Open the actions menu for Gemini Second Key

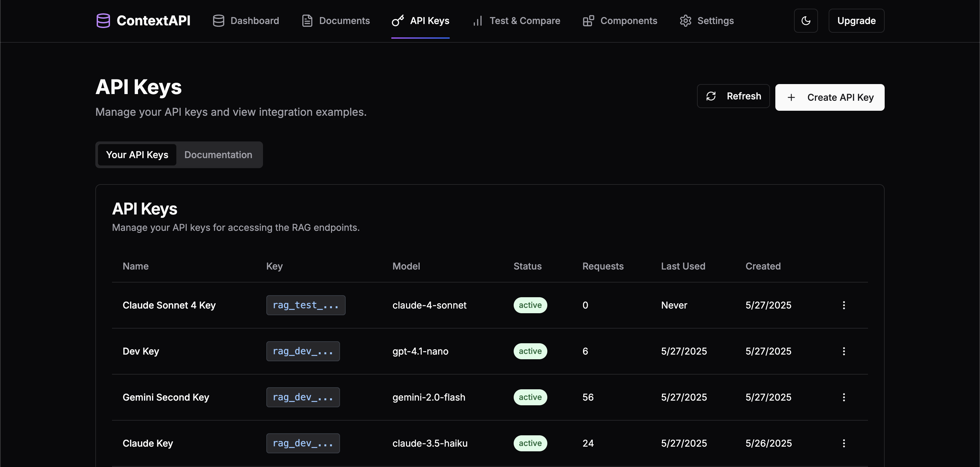844,397
